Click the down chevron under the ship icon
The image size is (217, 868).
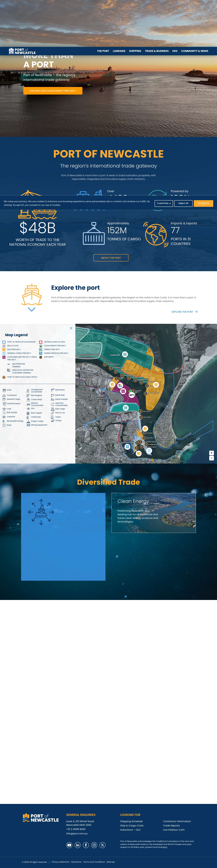pyautogui.click(x=32, y=309)
